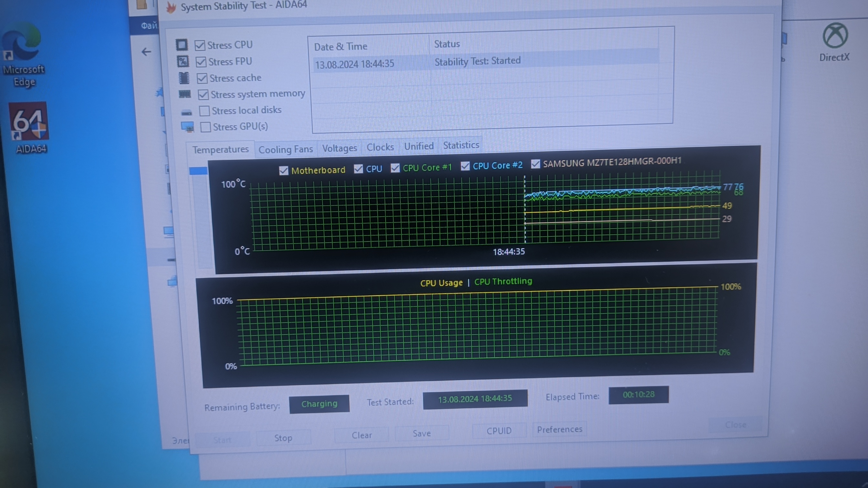Click the greyed-out Start button
This screenshot has height=488, width=868.
pos(222,440)
